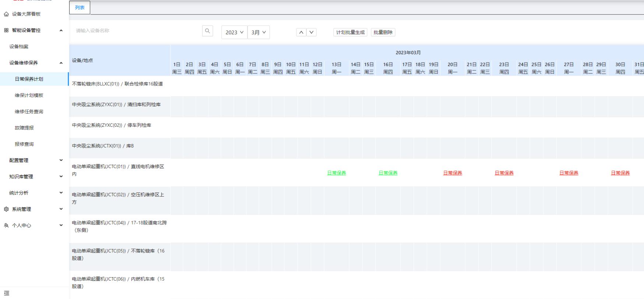The height and width of the screenshot is (299, 644).
Task: Click the 电动单梁起重机(JCTC(06)) row label
Action: coord(118,282)
